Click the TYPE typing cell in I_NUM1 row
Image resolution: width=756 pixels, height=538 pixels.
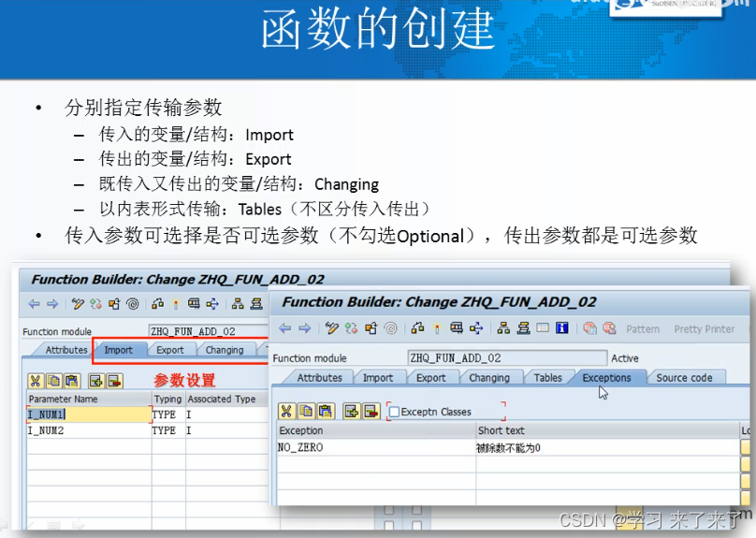point(168,414)
